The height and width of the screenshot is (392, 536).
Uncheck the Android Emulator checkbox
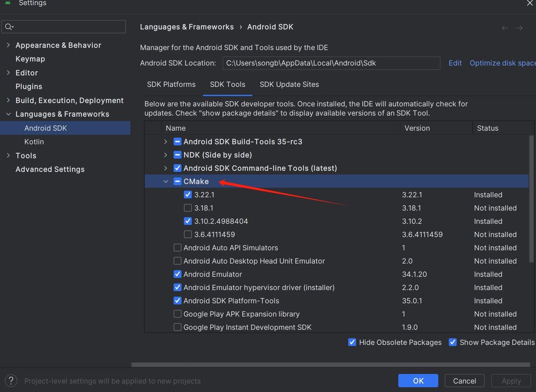click(x=178, y=274)
